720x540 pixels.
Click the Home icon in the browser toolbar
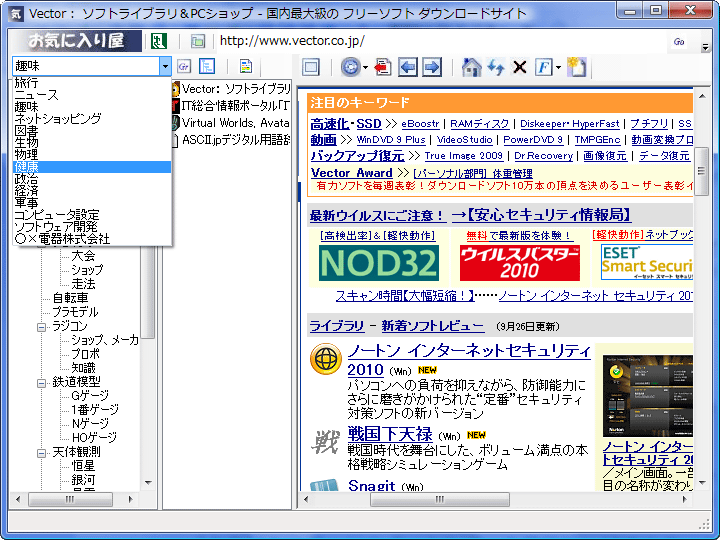tap(472, 67)
